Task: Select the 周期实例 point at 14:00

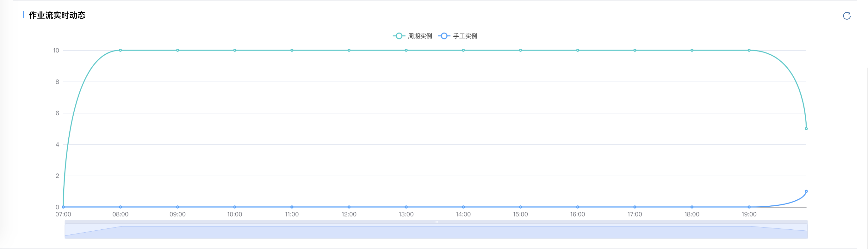Action: [463, 51]
